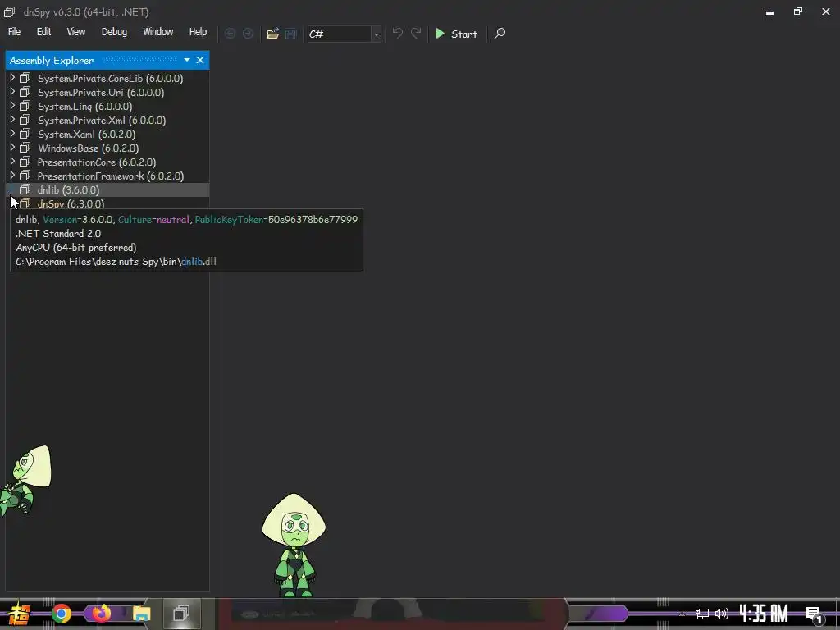The width and height of the screenshot is (840, 630).
Task: Click the Undo toolbar icon
Action: click(398, 34)
